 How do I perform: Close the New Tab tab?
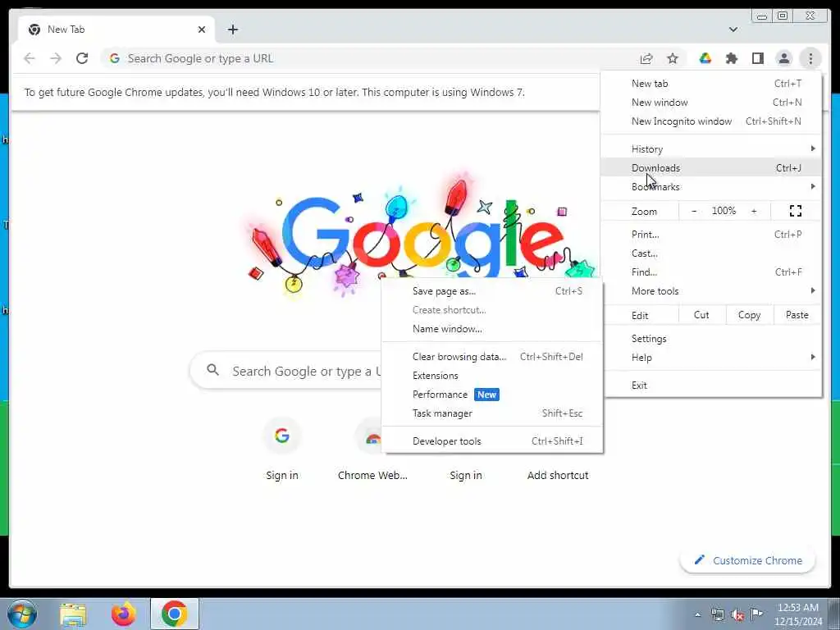(x=202, y=30)
